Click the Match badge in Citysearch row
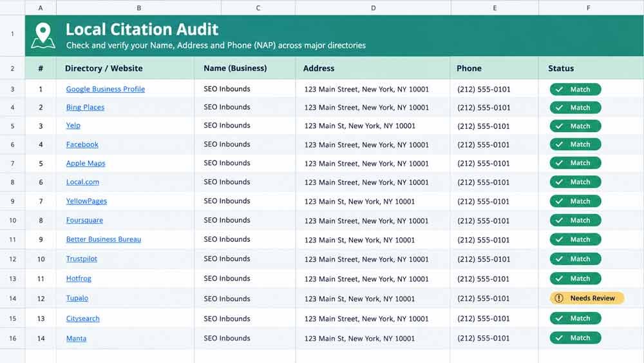 575,319
